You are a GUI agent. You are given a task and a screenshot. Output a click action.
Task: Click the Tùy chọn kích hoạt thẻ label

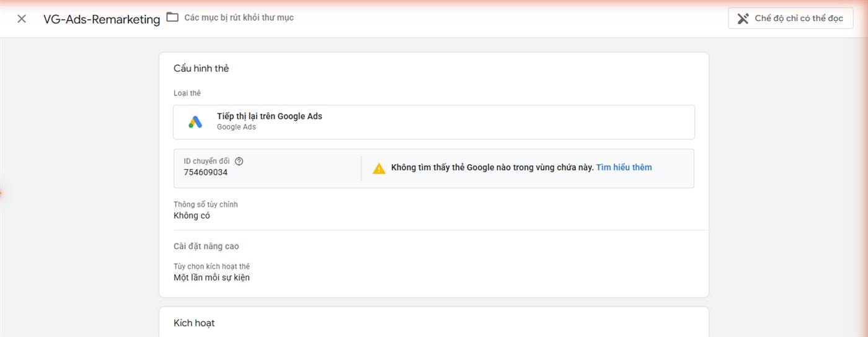211,266
